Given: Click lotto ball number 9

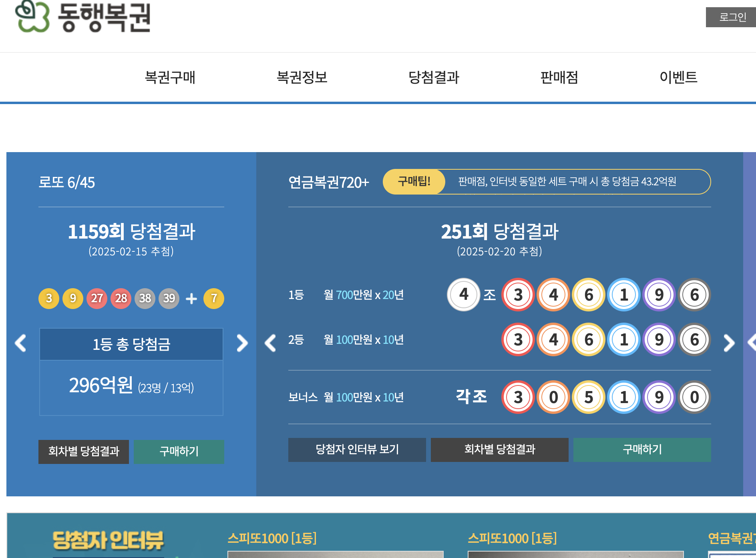Looking at the screenshot, I should tap(73, 298).
